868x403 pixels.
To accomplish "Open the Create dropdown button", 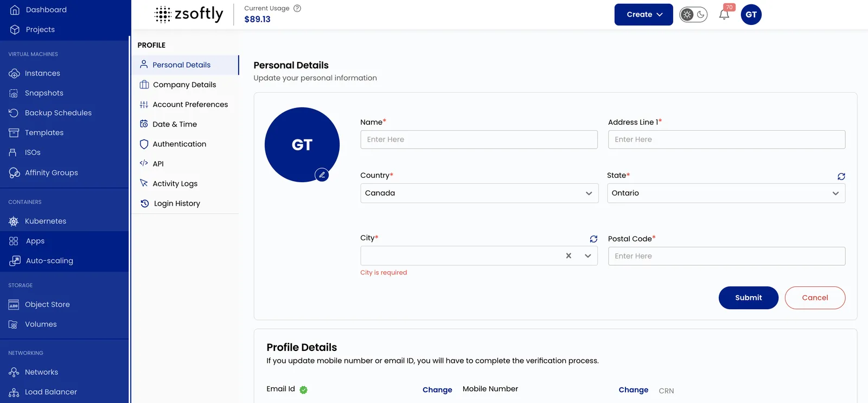I will 643,15.
